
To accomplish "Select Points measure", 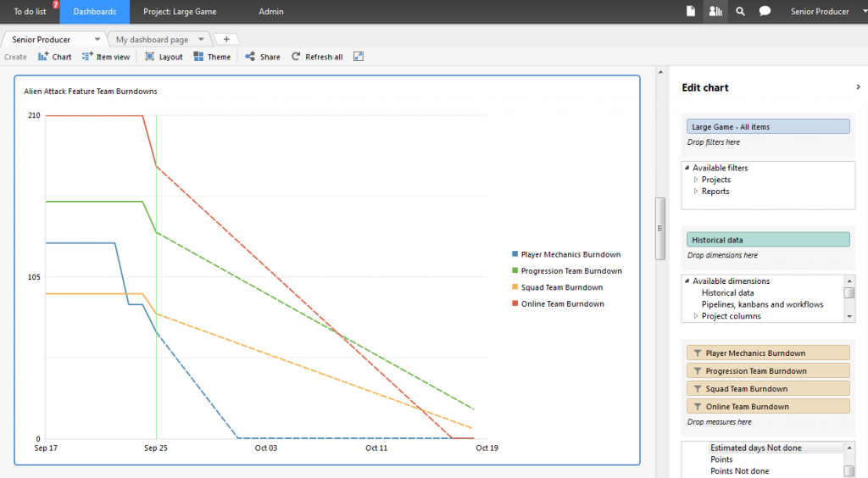I will click(721, 459).
